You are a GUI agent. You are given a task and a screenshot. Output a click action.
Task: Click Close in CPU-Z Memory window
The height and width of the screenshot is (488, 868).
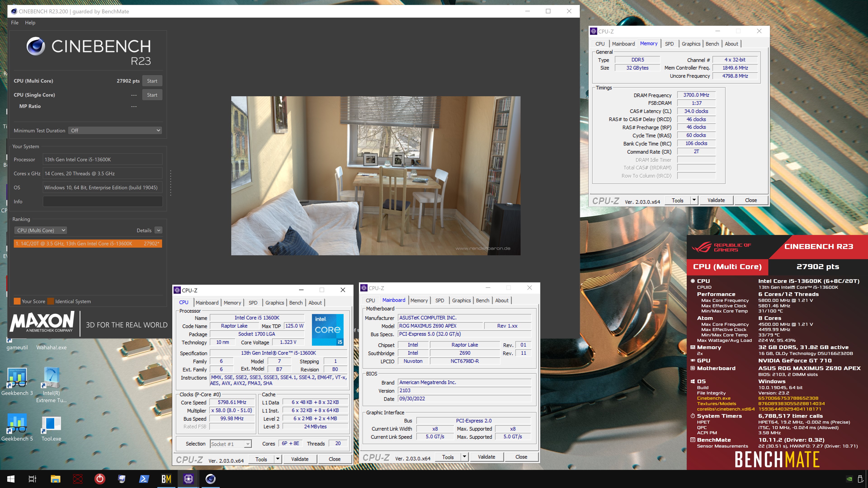[x=751, y=200]
